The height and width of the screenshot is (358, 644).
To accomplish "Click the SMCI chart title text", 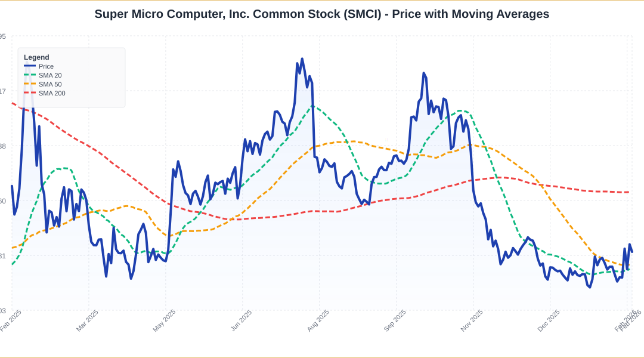I will click(322, 14).
